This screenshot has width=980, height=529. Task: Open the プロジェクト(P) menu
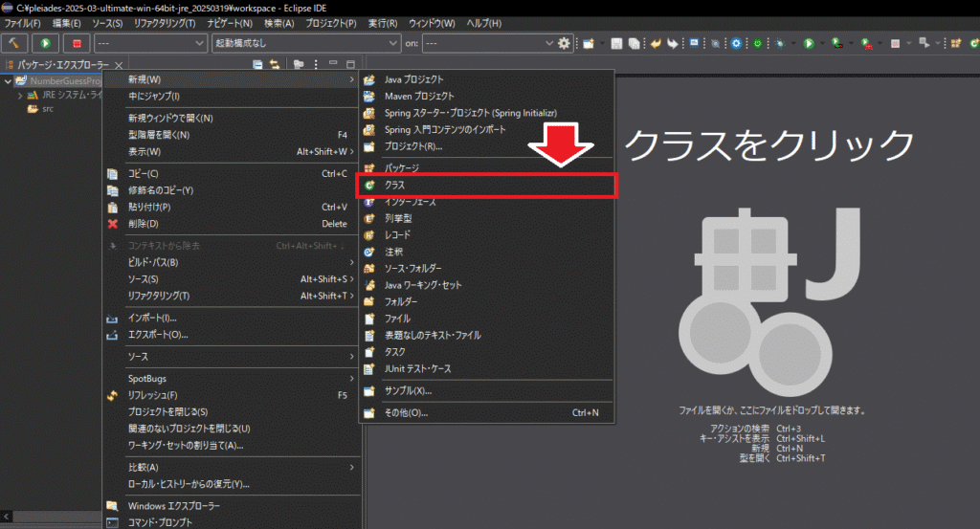click(x=330, y=23)
